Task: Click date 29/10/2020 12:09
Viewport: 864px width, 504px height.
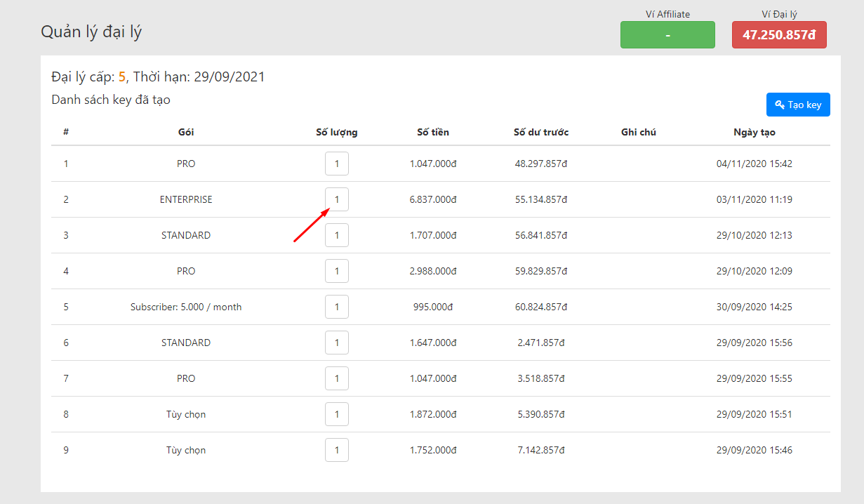Action: pos(755,271)
